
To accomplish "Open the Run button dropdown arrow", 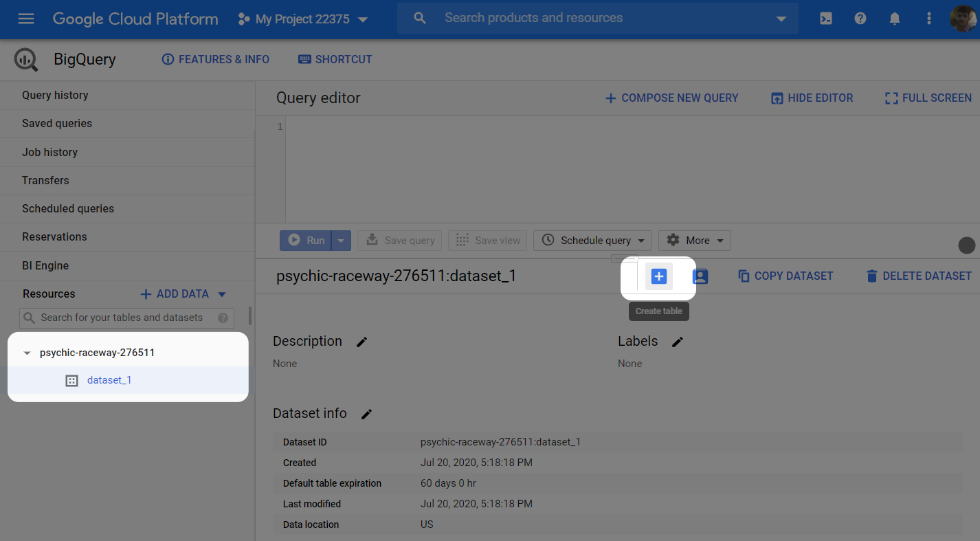I will coord(342,241).
